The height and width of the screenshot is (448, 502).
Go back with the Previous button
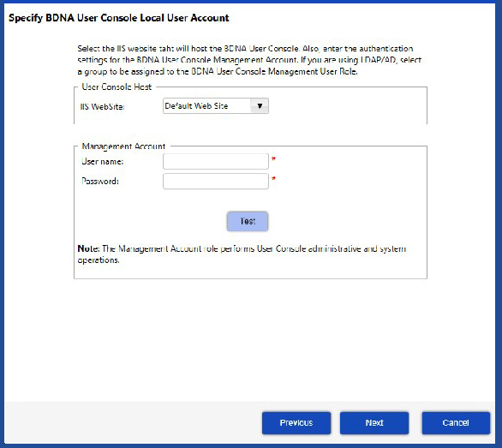tap(296, 422)
